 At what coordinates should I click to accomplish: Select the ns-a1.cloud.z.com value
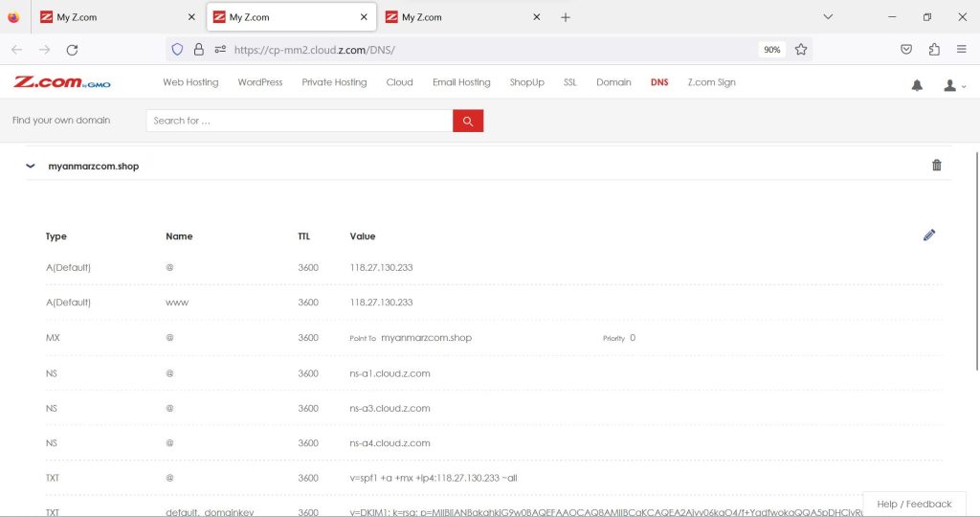tap(390, 373)
